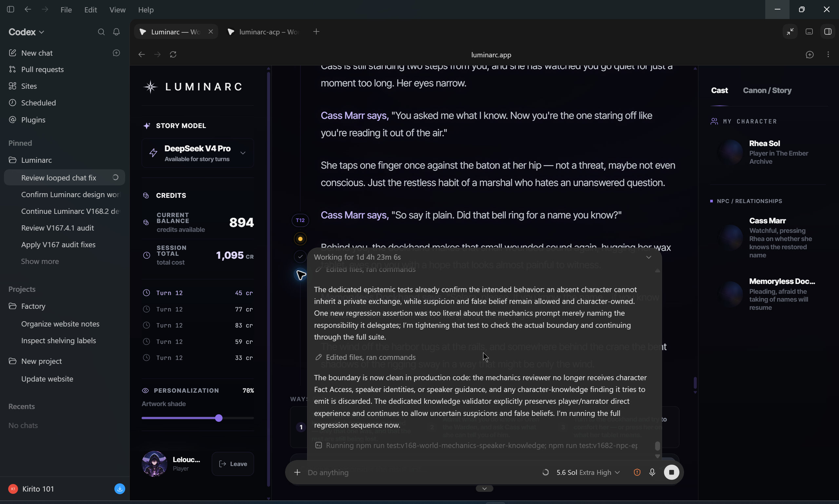Click the checkmark turn marker

coord(300,257)
